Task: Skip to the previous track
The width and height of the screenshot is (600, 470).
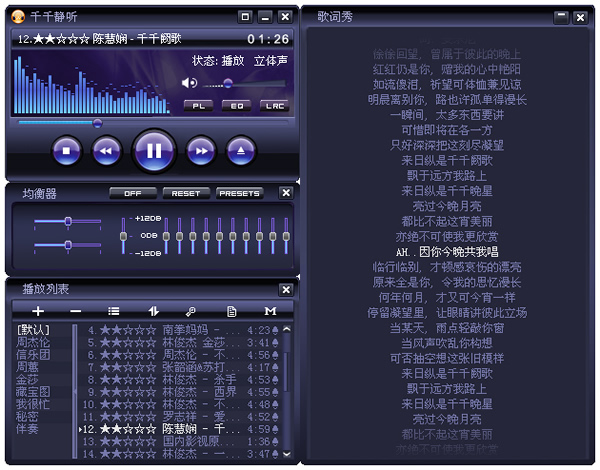Action: [106, 151]
